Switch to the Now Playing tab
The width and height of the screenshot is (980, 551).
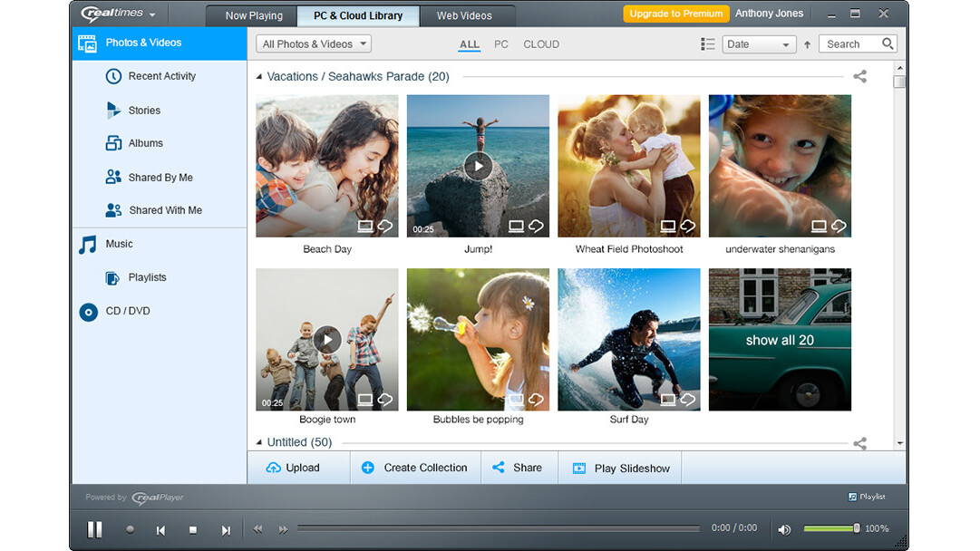(254, 15)
